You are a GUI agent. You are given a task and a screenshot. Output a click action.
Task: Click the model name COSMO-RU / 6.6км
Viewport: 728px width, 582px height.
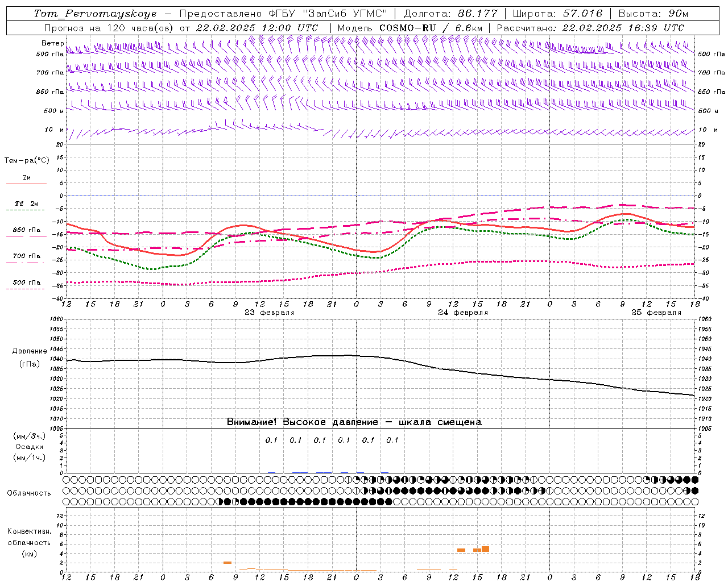[431, 28]
